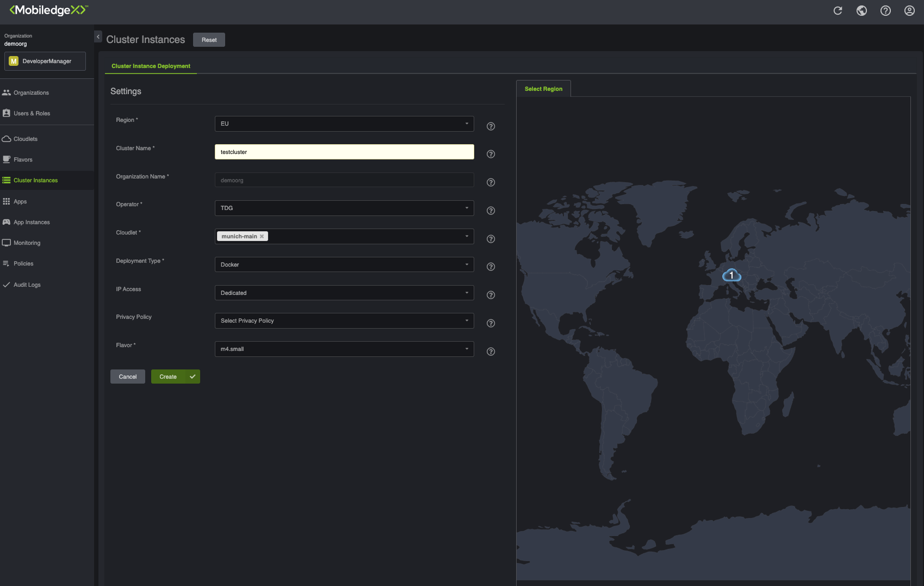Open the Region dropdown showing EU

(x=344, y=124)
